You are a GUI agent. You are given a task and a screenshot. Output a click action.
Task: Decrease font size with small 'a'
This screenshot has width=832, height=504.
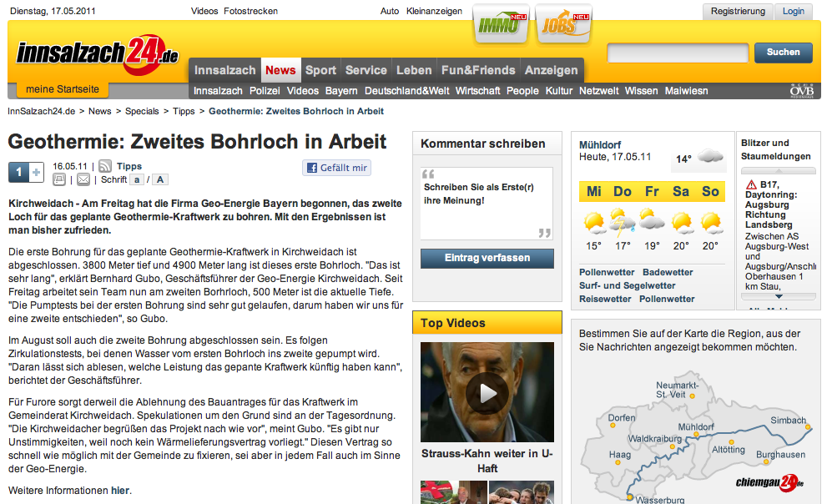[x=137, y=180]
